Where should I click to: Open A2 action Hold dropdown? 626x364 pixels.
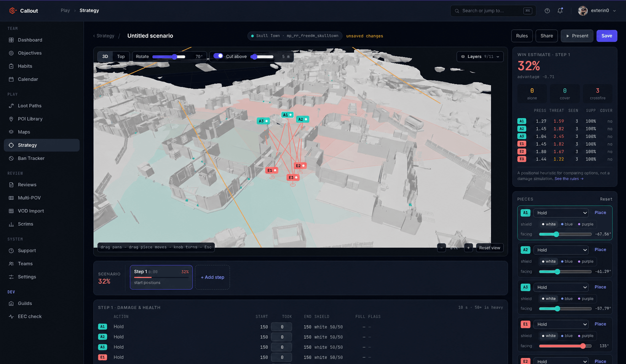click(561, 250)
